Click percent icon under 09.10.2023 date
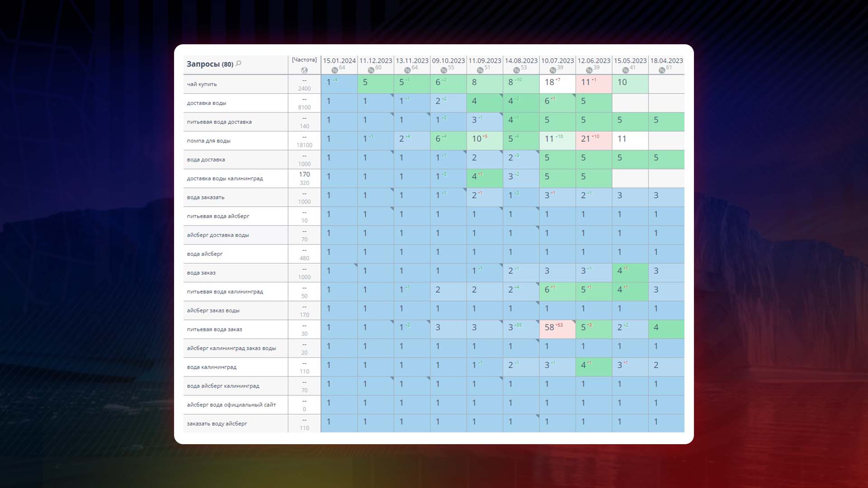The image size is (868, 488). tap(443, 70)
